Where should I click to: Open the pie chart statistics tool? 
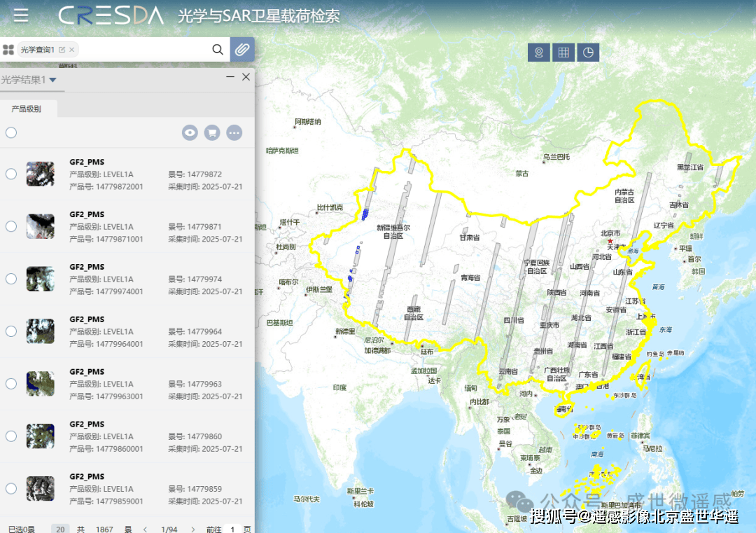coord(588,53)
